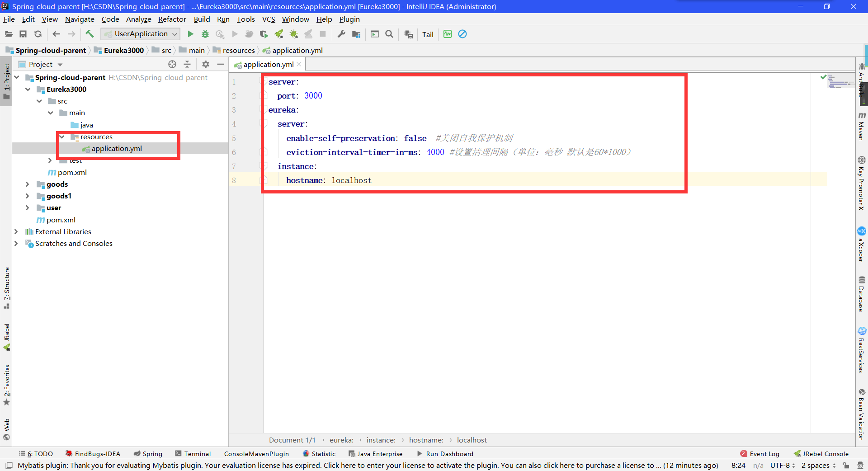Image resolution: width=868 pixels, height=471 pixels.
Task: Start debugging with the green bug icon
Action: (x=205, y=34)
